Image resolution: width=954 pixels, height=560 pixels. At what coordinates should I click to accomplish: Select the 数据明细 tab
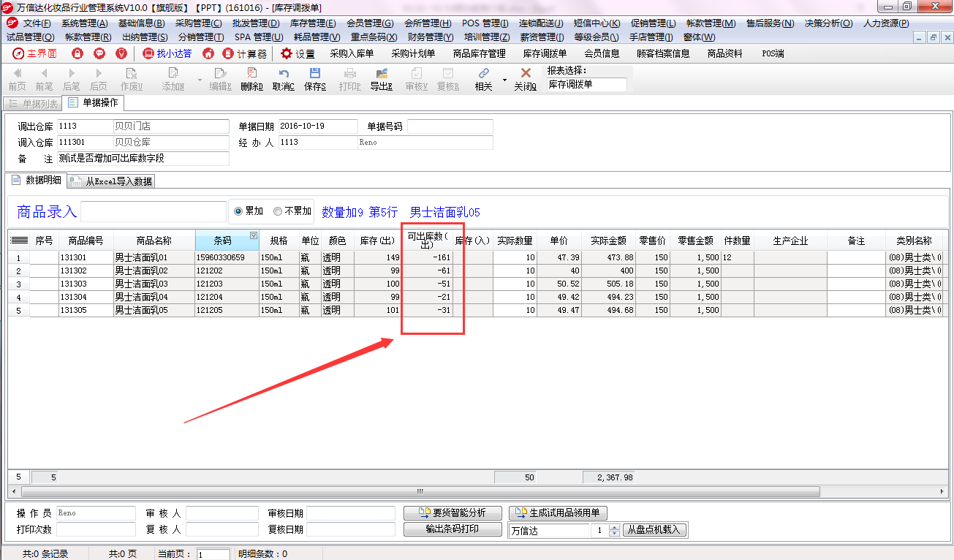coord(36,181)
